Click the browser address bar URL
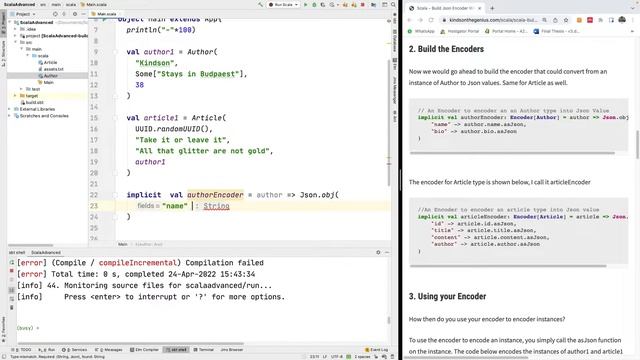Screen dimensions: 640x360 (x=493, y=20)
